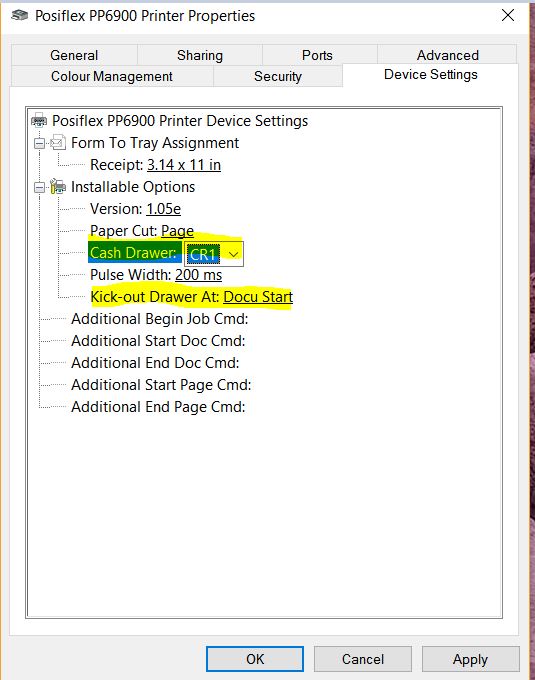Select the Pulse Width 200 ms setting
The height and width of the screenshot is (680, 535).
[x=156, y=275]
